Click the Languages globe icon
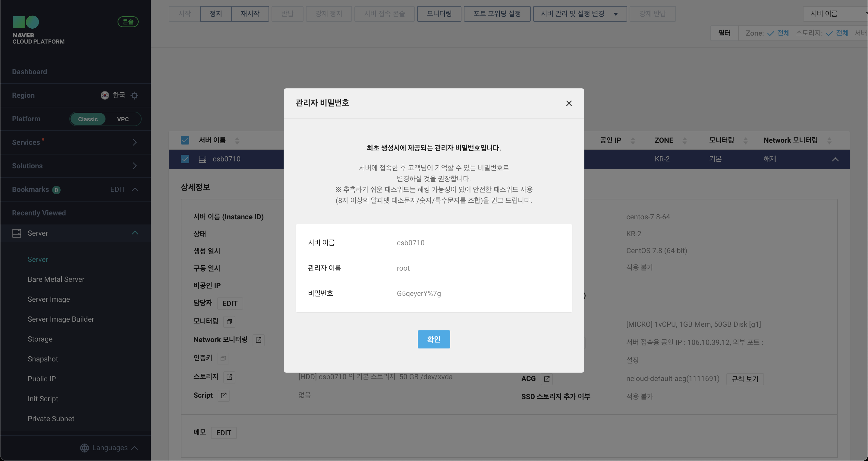Image resolution: width=868 pixels, height=461 pixels. pyautogui.click(x=84, y=448)
